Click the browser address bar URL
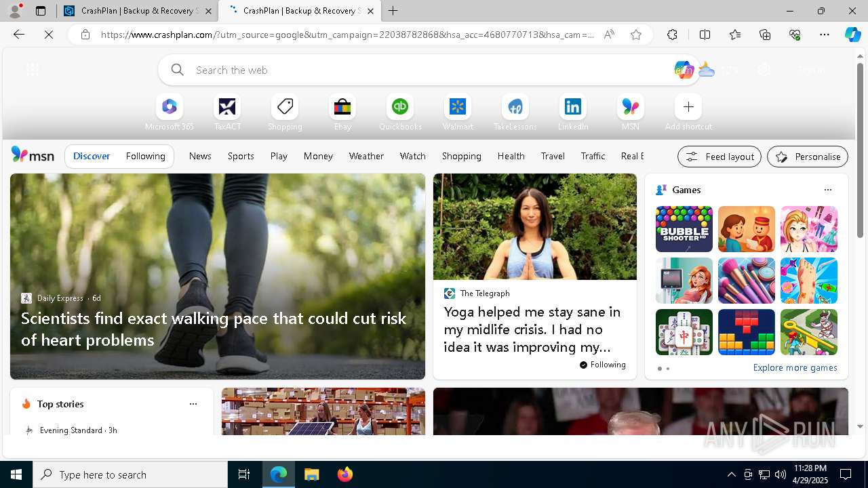The width and height of the screenshot is (868, 488). [347, 35]
